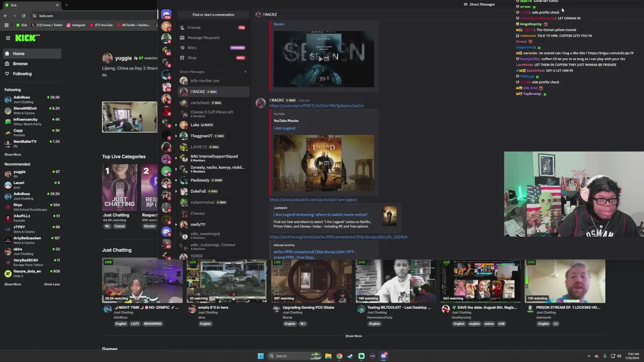Image resolution: width=644 pixels, height=362 pixels.
Task: Open File Explorer from the taskbar
Action: 328,356
